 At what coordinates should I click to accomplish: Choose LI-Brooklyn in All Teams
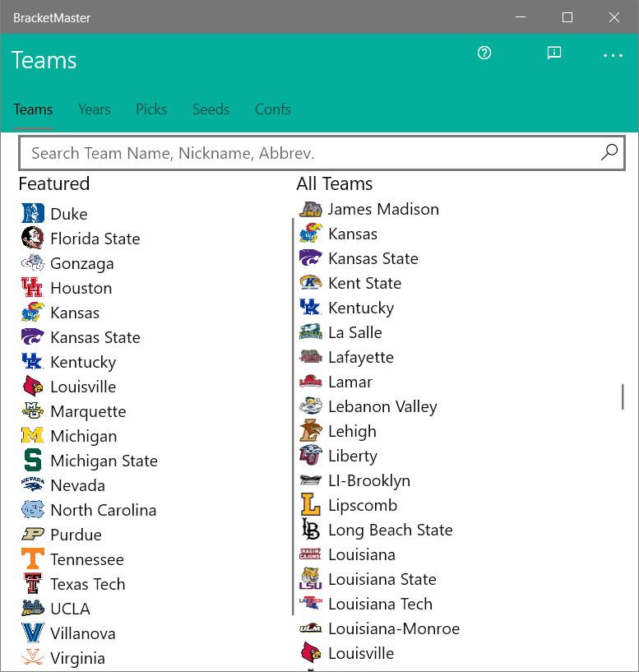(x=369, y=480)
